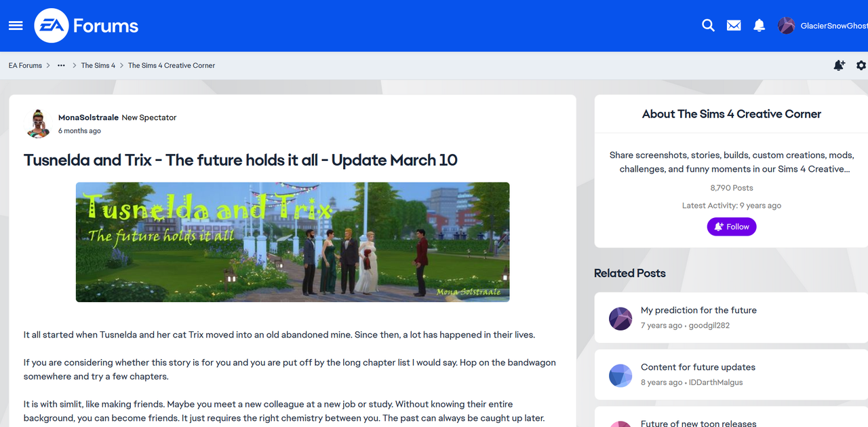Open the messages envelope icon
This screenshot has width=868, height=427.
point(734,25)
